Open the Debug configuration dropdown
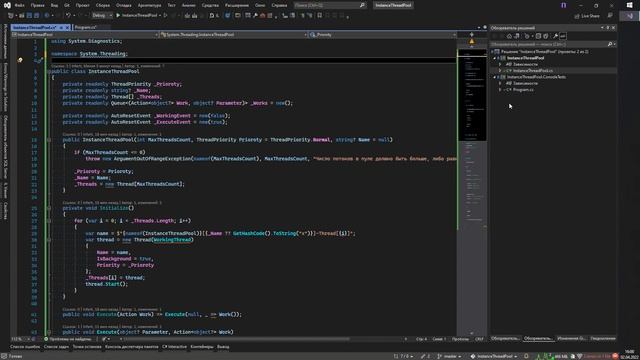Viewport: 640px width, 360px height. [102, 16]
